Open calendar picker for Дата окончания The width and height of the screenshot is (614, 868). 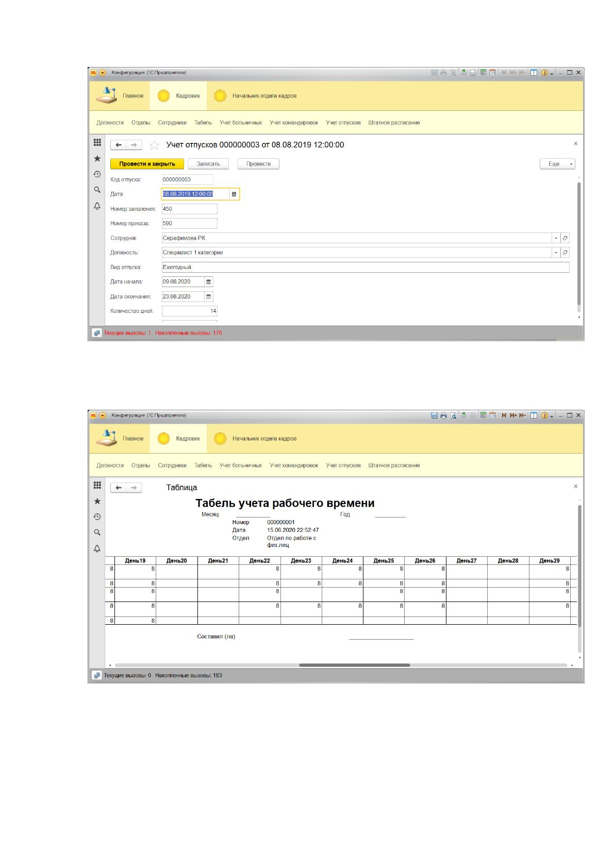pos(209,297)
